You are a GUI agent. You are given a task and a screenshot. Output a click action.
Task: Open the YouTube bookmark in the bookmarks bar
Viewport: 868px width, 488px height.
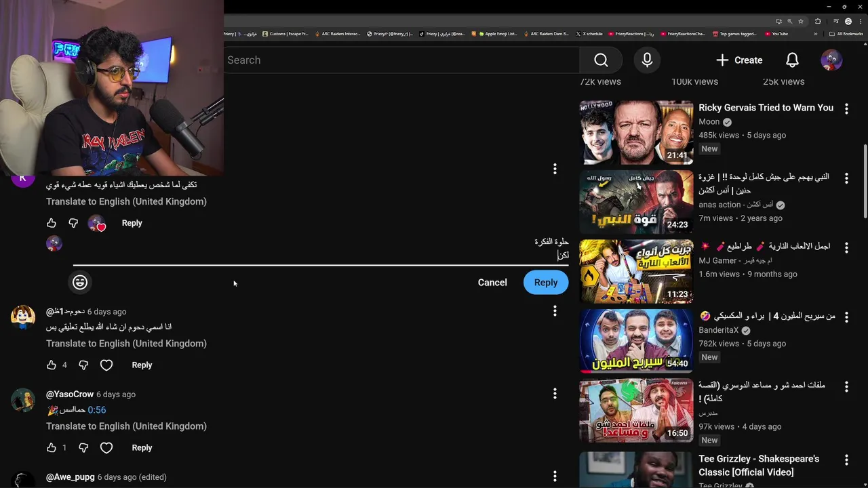776,33
